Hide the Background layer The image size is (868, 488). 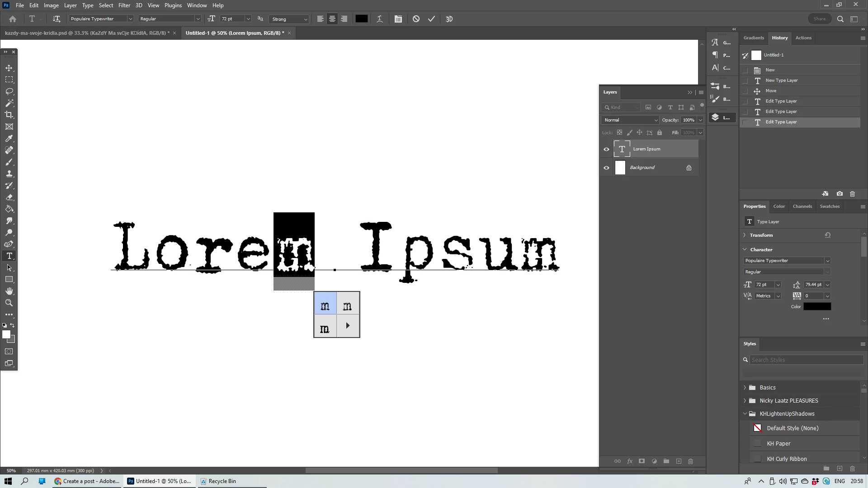point(606,168)
